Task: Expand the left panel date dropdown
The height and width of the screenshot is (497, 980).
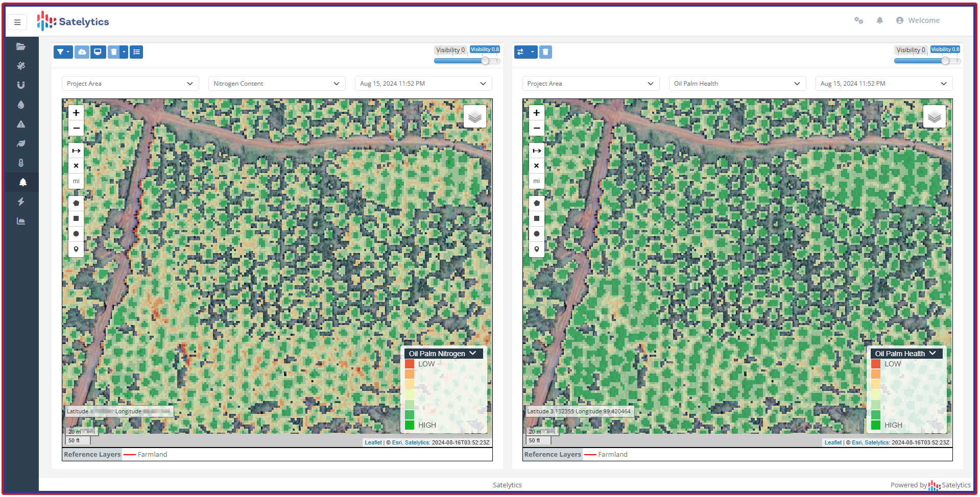Action: 423,84
